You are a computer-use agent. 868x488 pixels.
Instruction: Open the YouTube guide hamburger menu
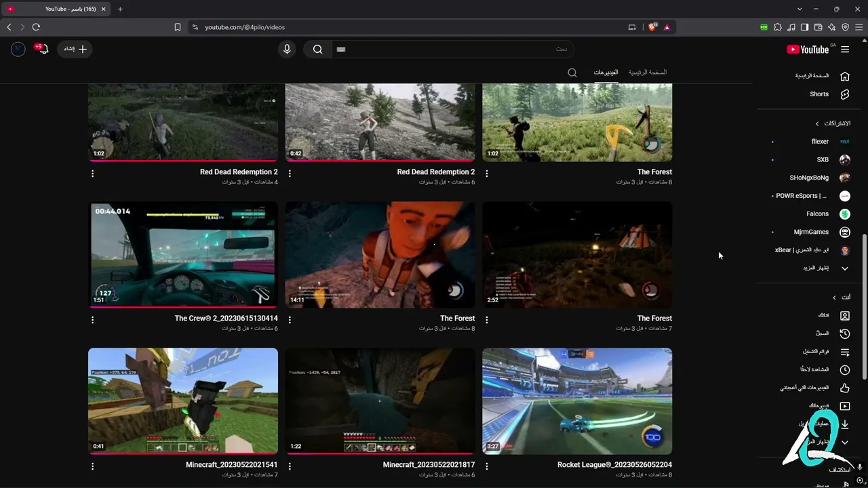(845, 49)
